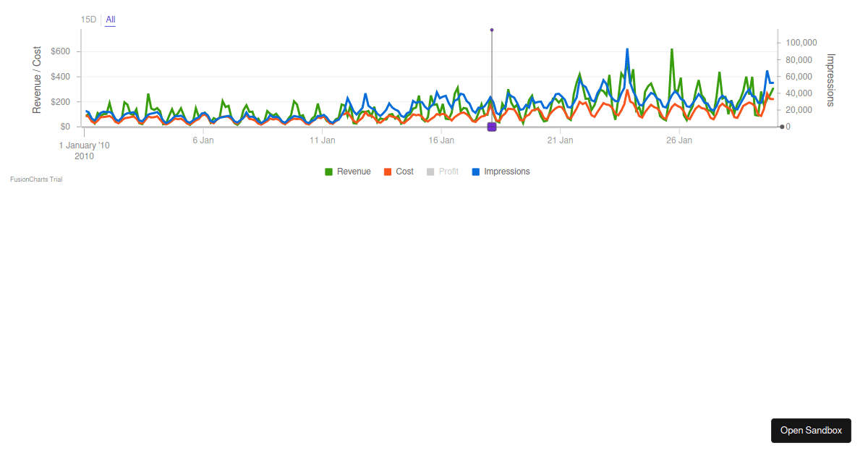Screen dimensions: 868x456
Task: Select the All time range
Action: [x=111, y=20]
